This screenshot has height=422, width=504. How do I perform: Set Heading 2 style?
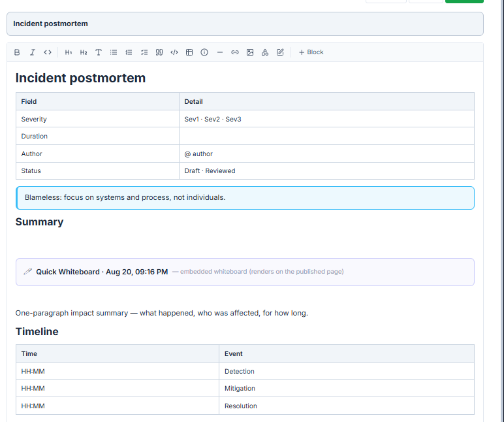click(x=84, y=52)
